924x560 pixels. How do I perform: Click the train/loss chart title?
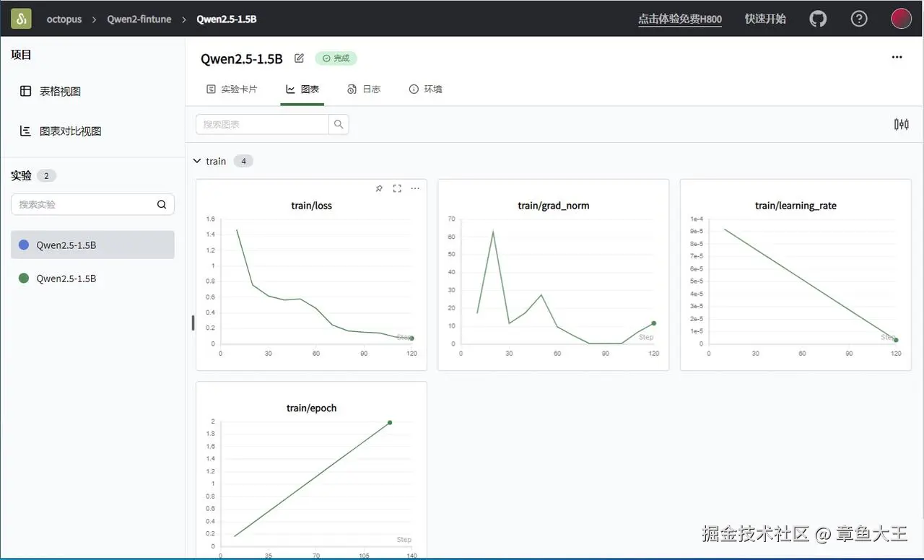pyautogui.click(x=312, y=206)
